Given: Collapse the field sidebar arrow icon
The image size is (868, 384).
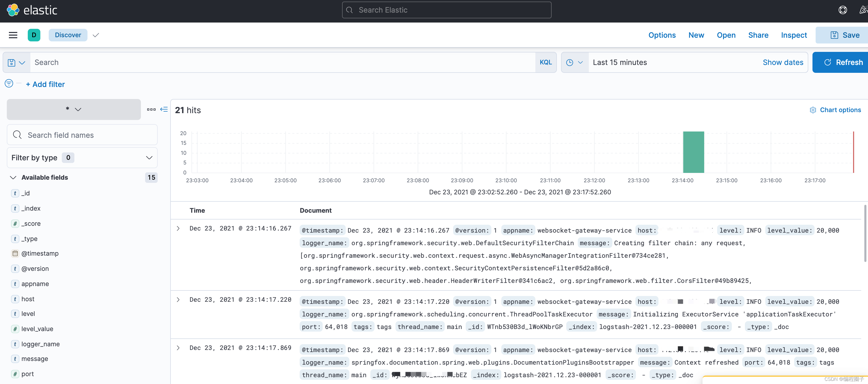Looking at the screenshot, I should [164, 109].
